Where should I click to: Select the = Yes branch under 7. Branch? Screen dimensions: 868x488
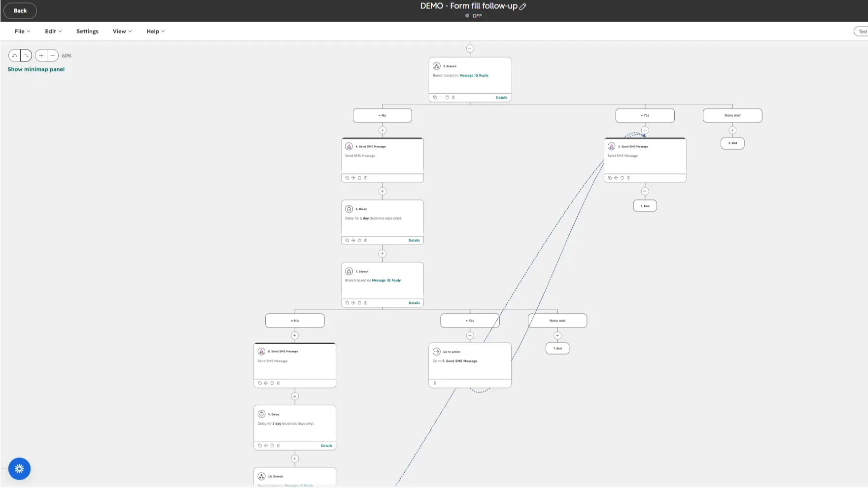[x=470, y=321]
